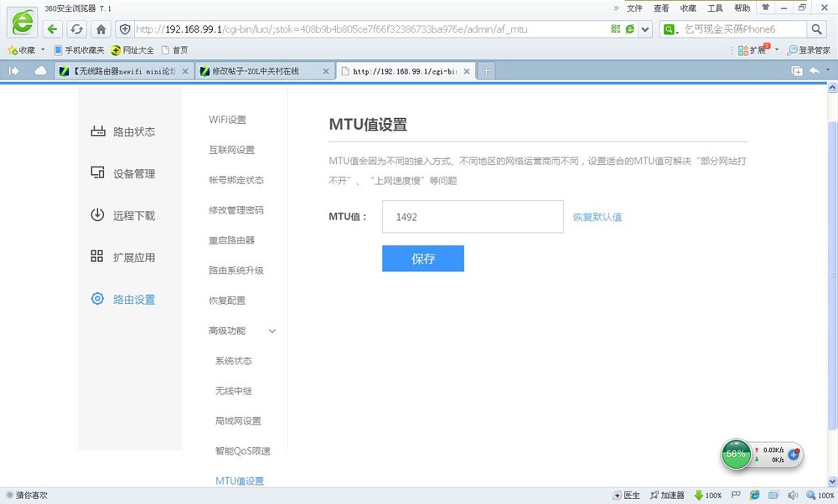The width and height of the screenshot is (838, 504).
Task: Open the address bar dropdown arrow
Action: tap(645, 29)
